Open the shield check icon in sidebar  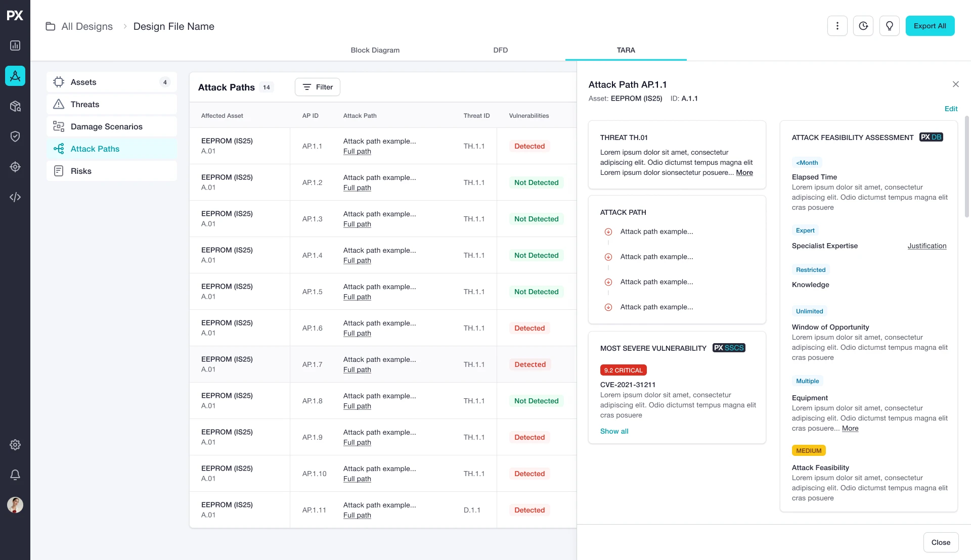(x=15, y=136)
